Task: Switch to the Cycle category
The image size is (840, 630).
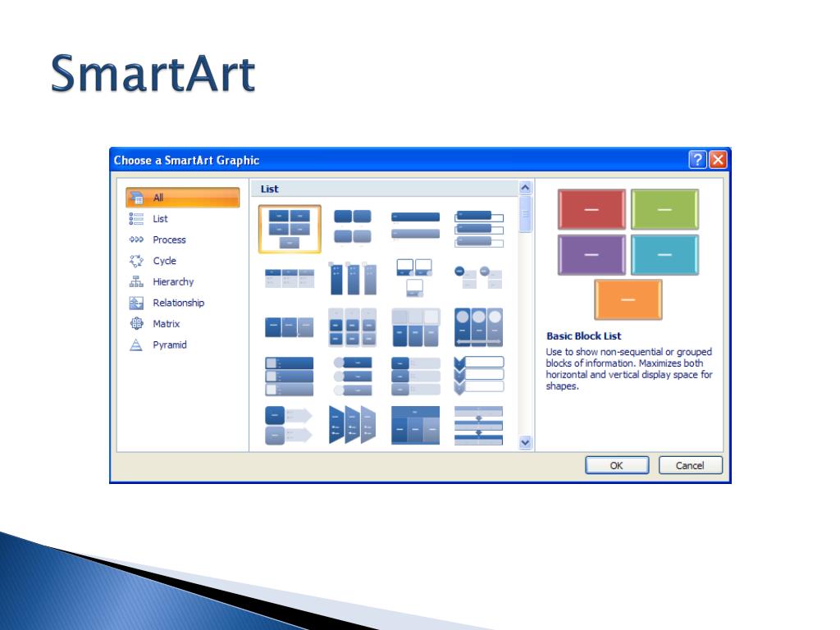Action: coord(164,260)
